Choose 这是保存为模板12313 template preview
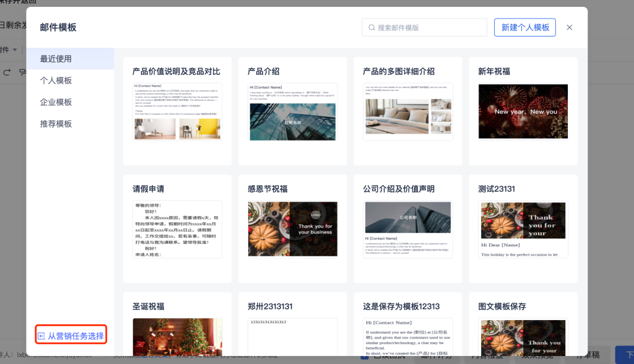 408,337
